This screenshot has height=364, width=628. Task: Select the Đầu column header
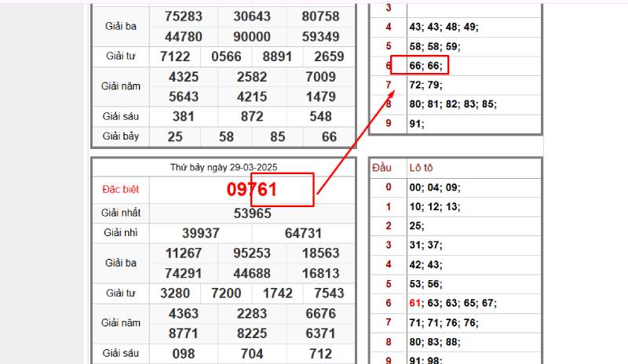pyautogui.click(x=382, y=167)
